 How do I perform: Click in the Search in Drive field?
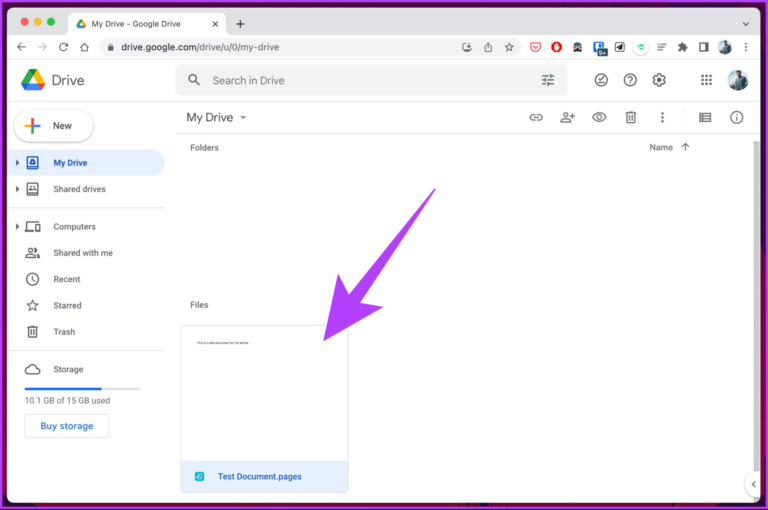371,80
